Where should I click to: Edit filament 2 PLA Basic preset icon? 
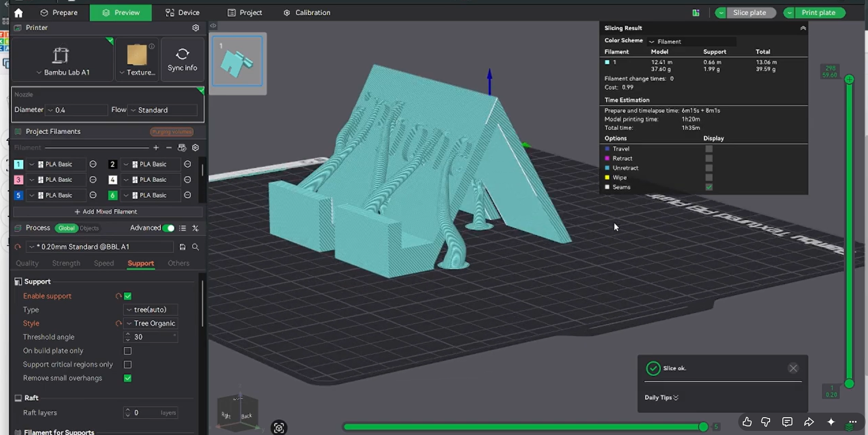coord(188,164)
